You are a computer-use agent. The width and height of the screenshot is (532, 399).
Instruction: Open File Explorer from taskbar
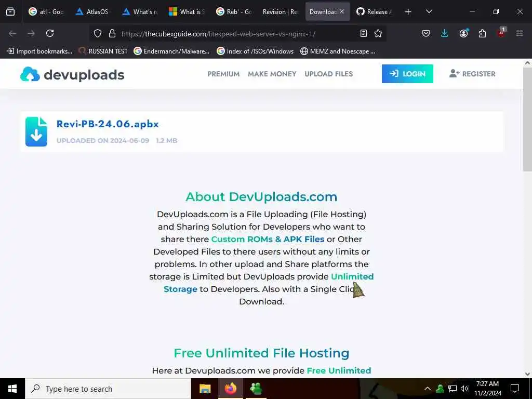click(205, 389)
